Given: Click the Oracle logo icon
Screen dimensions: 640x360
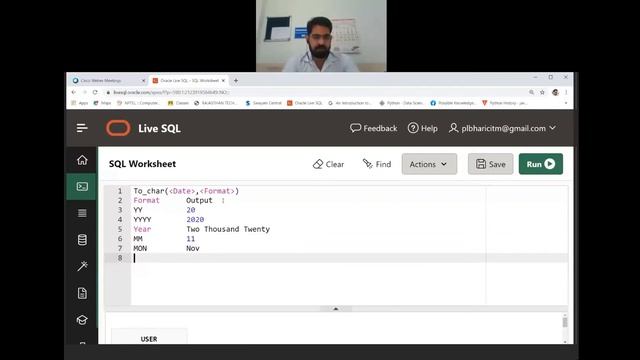Looking at the screenshot, I should pyautogui.click(x=118, y=128).
